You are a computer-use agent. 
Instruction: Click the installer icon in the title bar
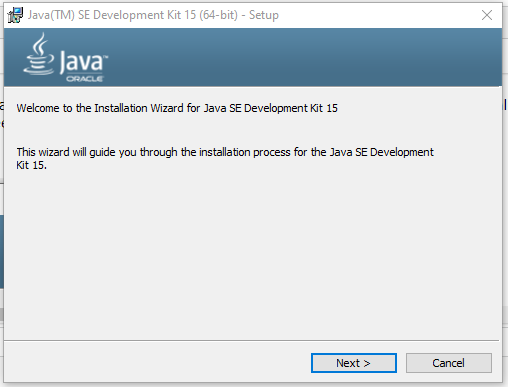(15, 15)
